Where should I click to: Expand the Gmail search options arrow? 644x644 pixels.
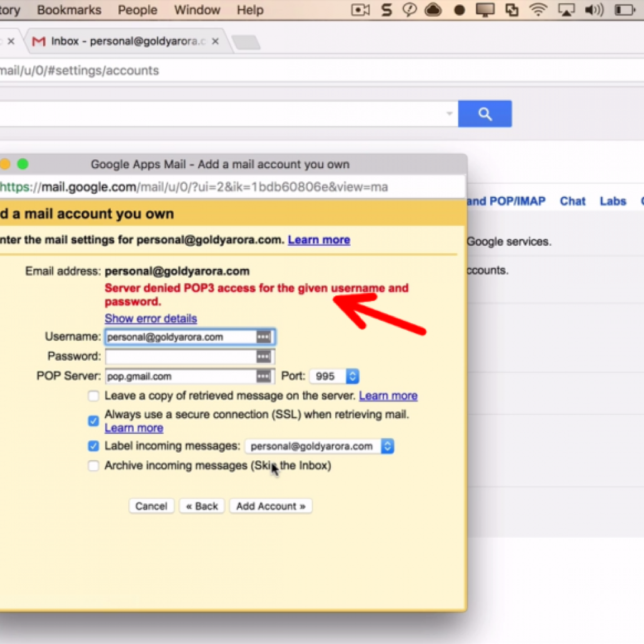[450, 114]
